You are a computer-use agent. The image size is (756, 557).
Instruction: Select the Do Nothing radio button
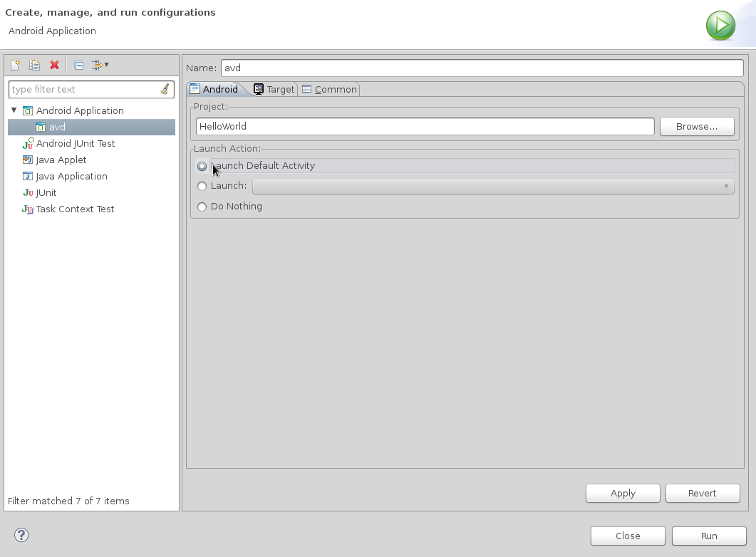(202, 207)
